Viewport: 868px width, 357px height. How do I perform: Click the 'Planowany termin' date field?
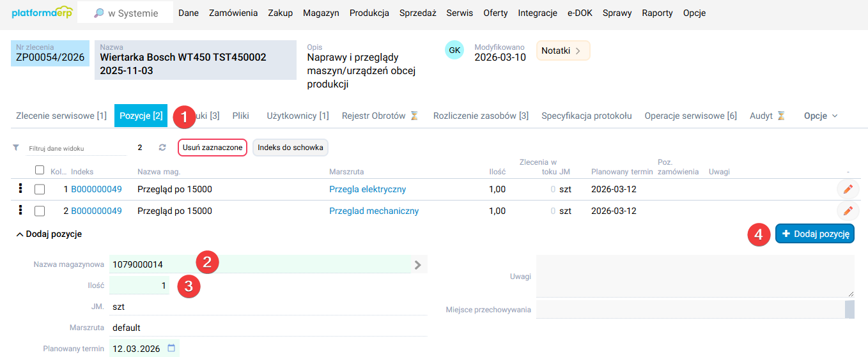pos(144,349)
